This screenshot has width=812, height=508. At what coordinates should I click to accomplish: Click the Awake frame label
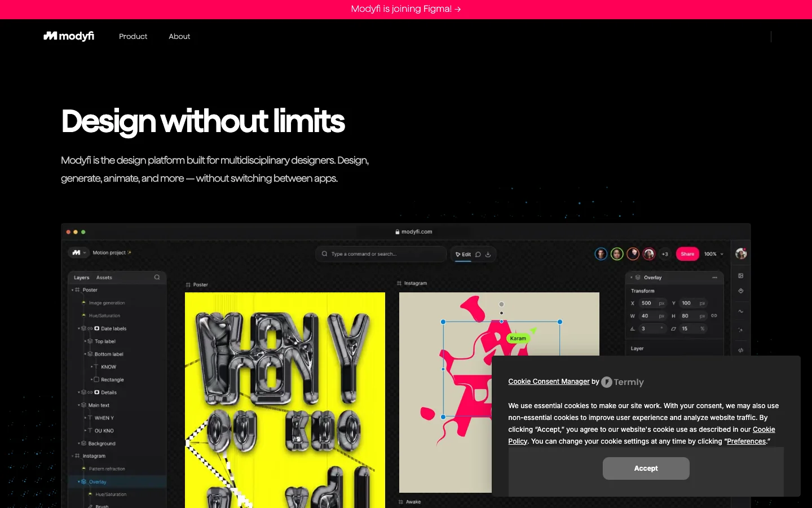409,502
